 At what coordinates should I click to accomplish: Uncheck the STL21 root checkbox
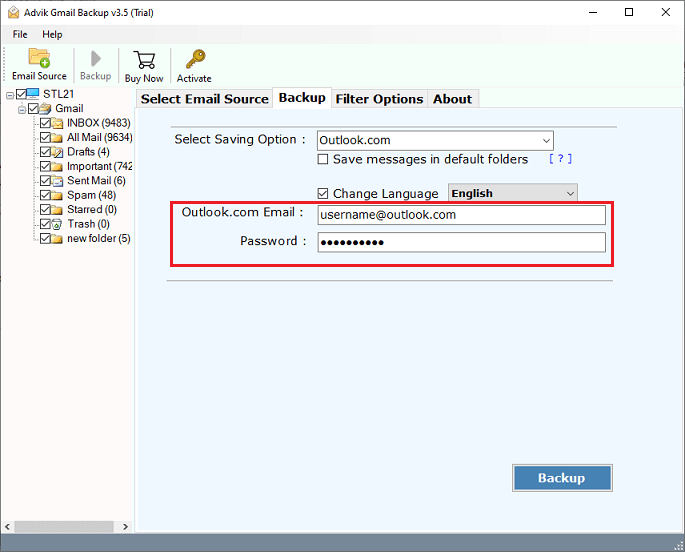coord(21,94)
